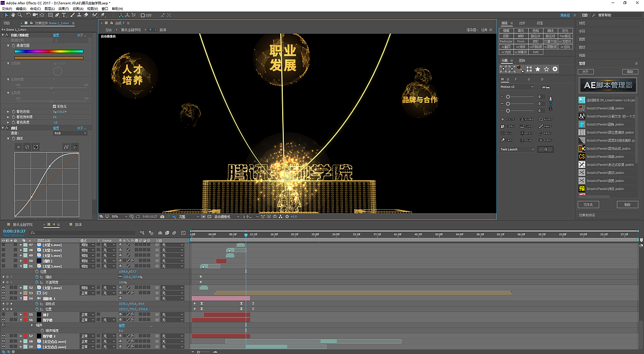Select the Pan Behind anchor point tool
644x354 pixels.
coord(42,15)
